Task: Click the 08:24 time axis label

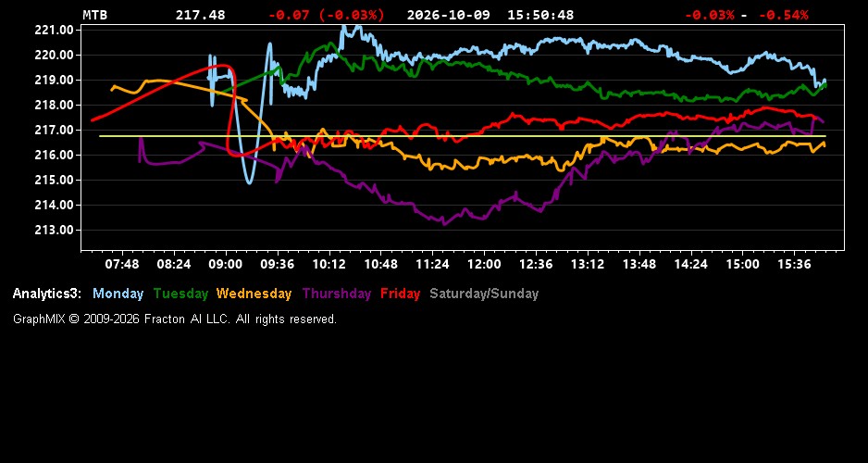Action: point(174,264)
